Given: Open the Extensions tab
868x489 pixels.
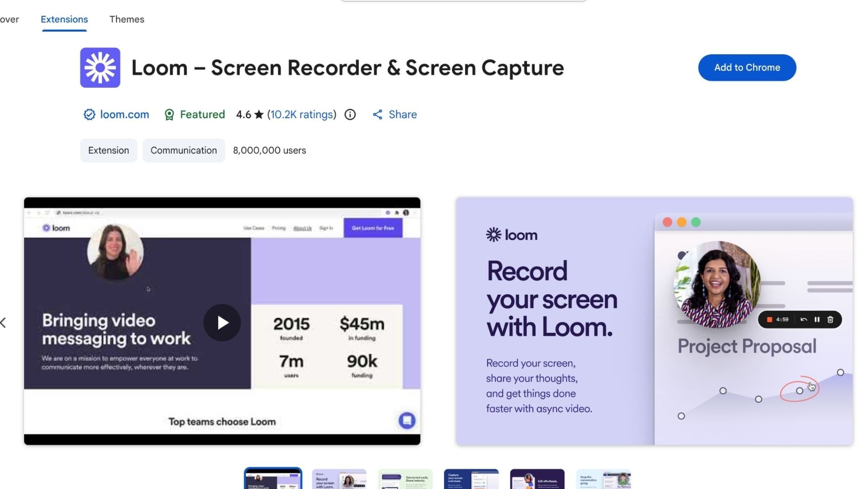Looking at the screenshot, I should click(x=64, y=20).
